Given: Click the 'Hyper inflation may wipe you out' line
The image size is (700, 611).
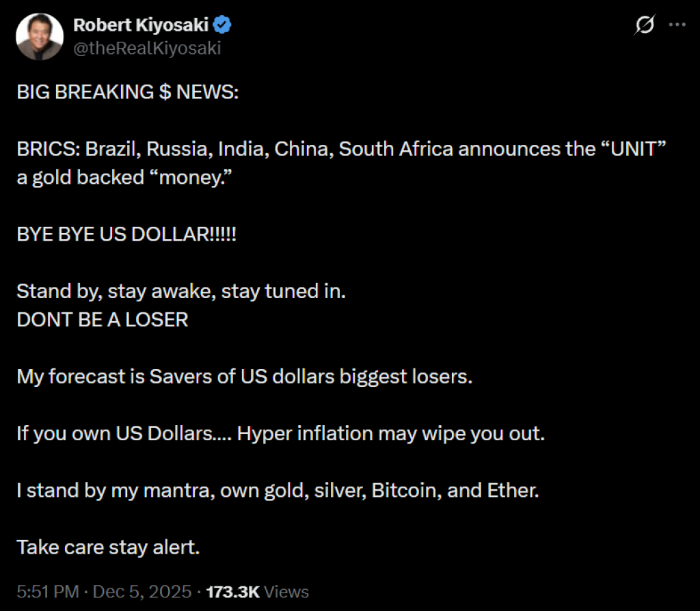Looking at the screenshot, I should [390, 433].
